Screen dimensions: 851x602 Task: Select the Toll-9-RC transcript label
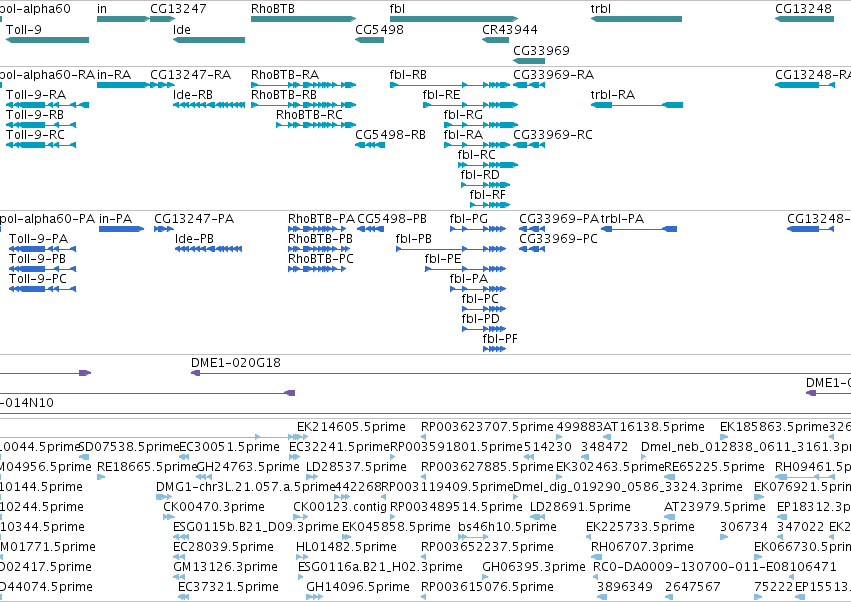point(35,135)
